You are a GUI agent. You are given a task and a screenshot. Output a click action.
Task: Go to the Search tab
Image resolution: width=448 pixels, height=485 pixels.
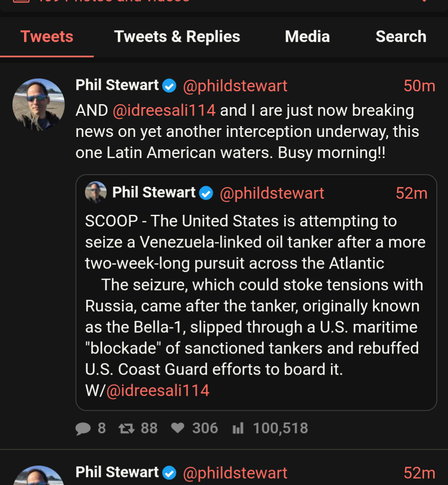pos(401,37)
